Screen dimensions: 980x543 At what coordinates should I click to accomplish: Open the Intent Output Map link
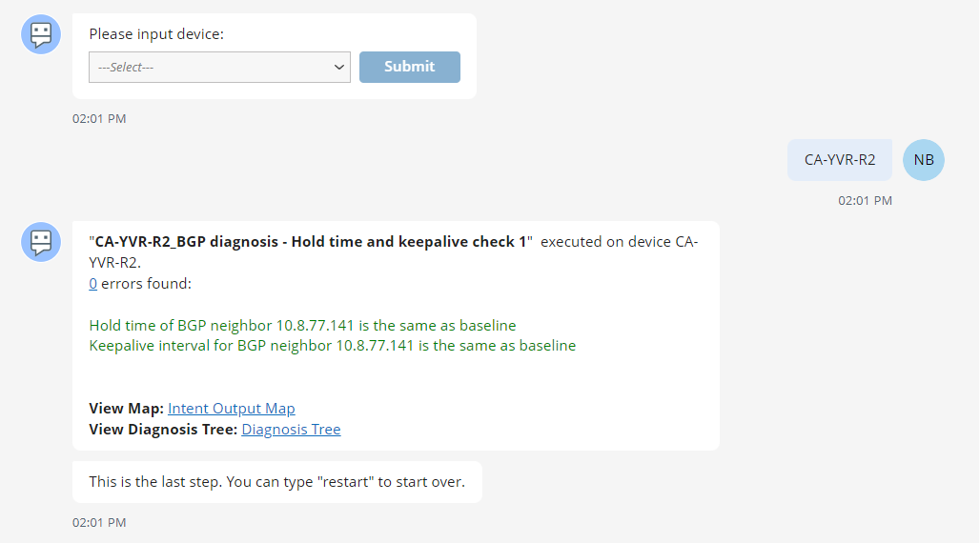[232, 409]
